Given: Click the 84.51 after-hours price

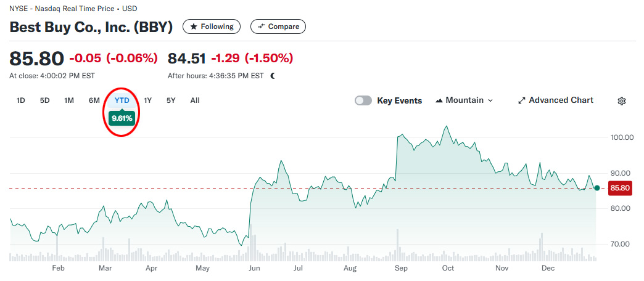Looking at the screenshot, I should point(186,59).
